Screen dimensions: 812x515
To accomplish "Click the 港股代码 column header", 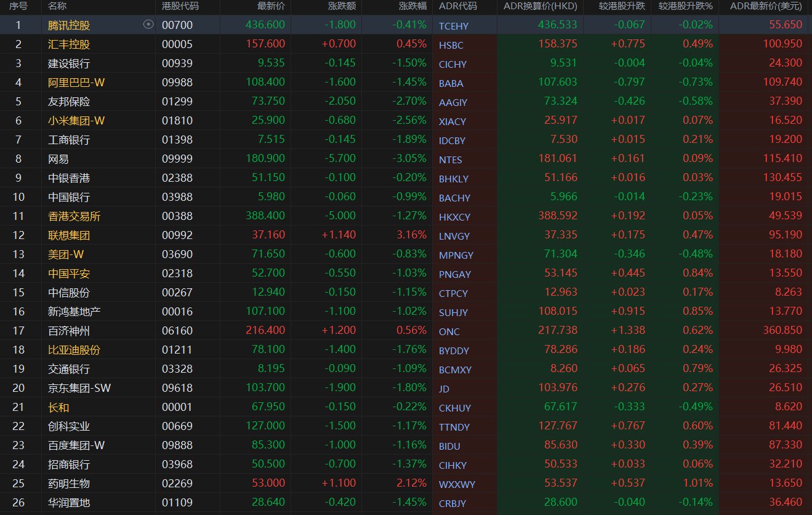I will (180, 6).
